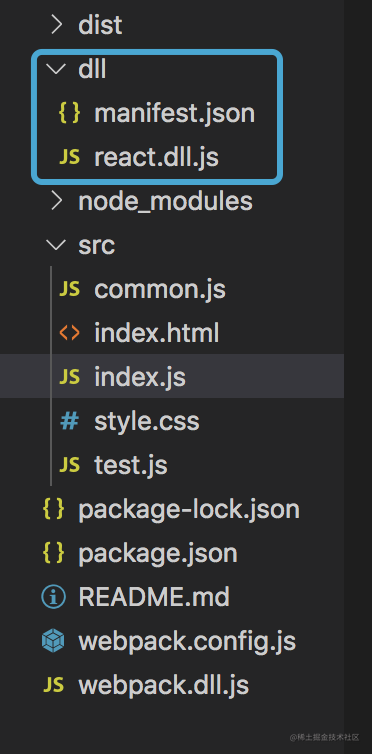Image resolution: width=372 pixels, height=754 pixels.
Task: Click the JS icon beside react.dll.js
Action: pyautogui.click(x=69, y=157)
